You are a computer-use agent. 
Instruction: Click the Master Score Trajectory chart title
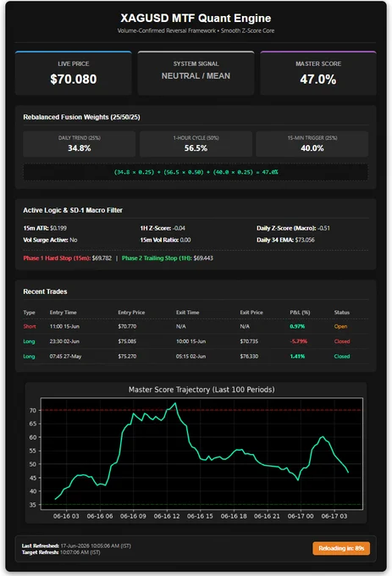click(202, 390)
